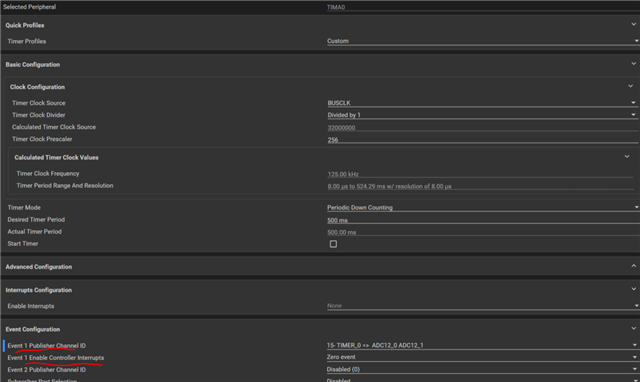Image resolution: width=640 pixels, height=382 pixels.
Task: Click the Desired Timer Period field
Action: coord(483,220)
